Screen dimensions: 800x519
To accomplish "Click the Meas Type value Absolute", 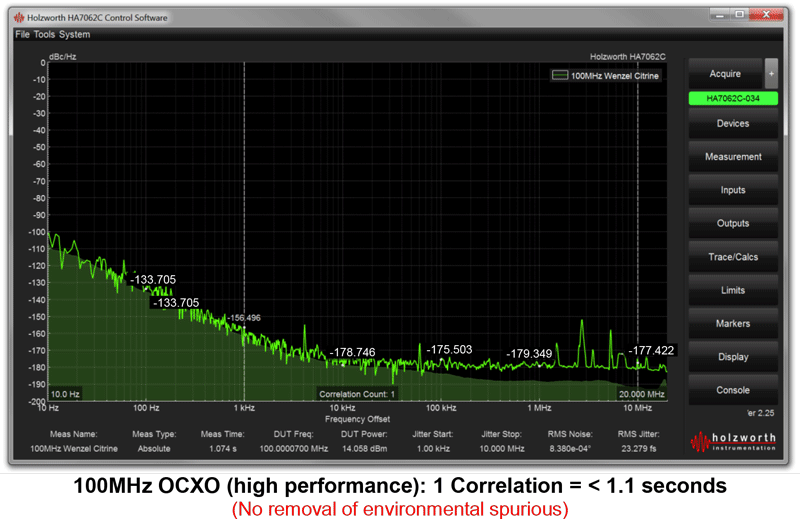I will [154, 449].
